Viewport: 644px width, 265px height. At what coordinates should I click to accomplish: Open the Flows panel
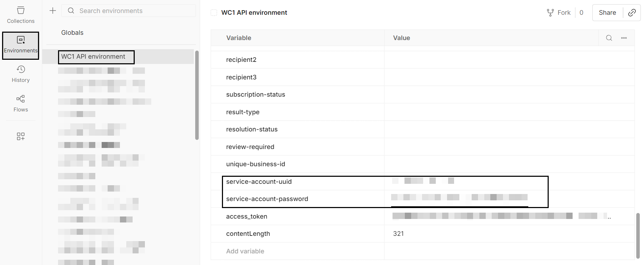coord(20,103)
